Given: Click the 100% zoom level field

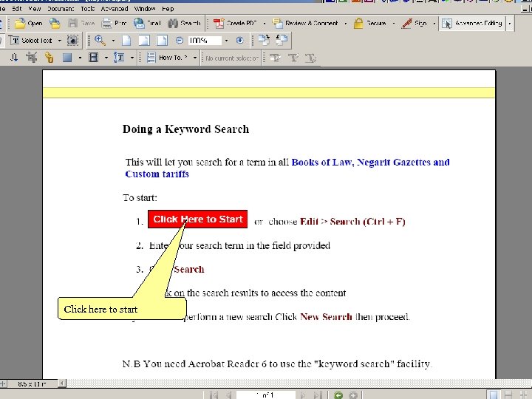Looking at the screenshot, I should click(205, 41).
